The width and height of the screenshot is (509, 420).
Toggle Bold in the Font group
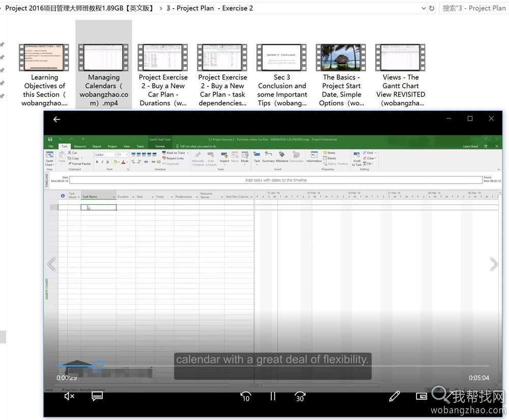[x=97, y=162]
